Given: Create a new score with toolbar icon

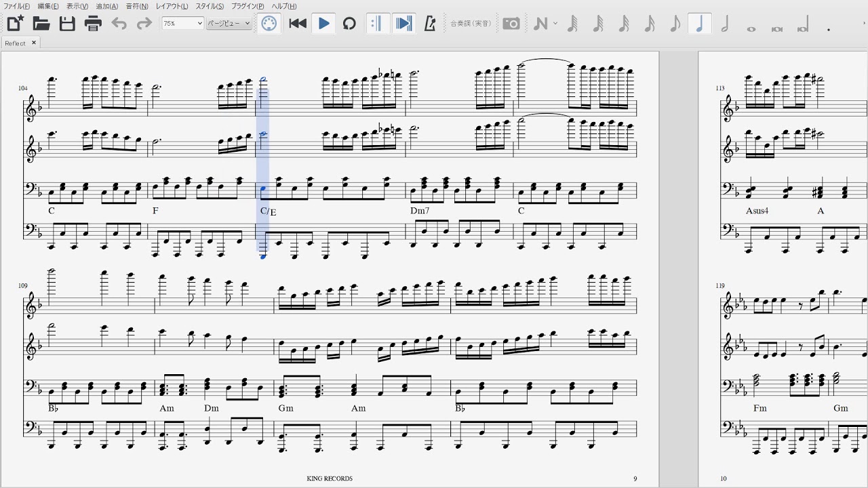Looking at the screenshot, I should [15, 24].
